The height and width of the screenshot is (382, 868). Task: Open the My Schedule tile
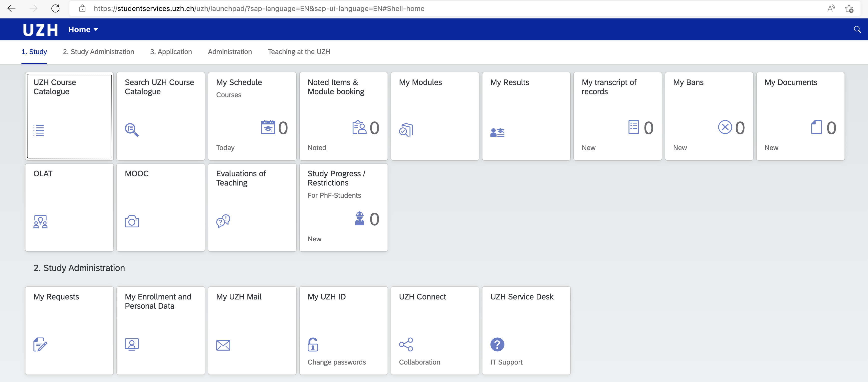pyautogui.click(x=252, y=116)
